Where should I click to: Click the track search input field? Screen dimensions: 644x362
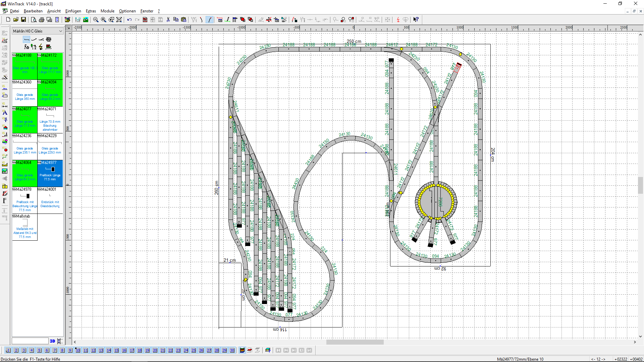30,341
